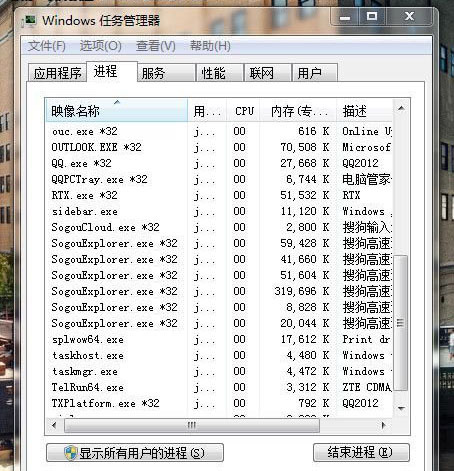Click the vertical scrollbar down arrow
This screenshot has width=454, height=471.
[x=401, y=408]
